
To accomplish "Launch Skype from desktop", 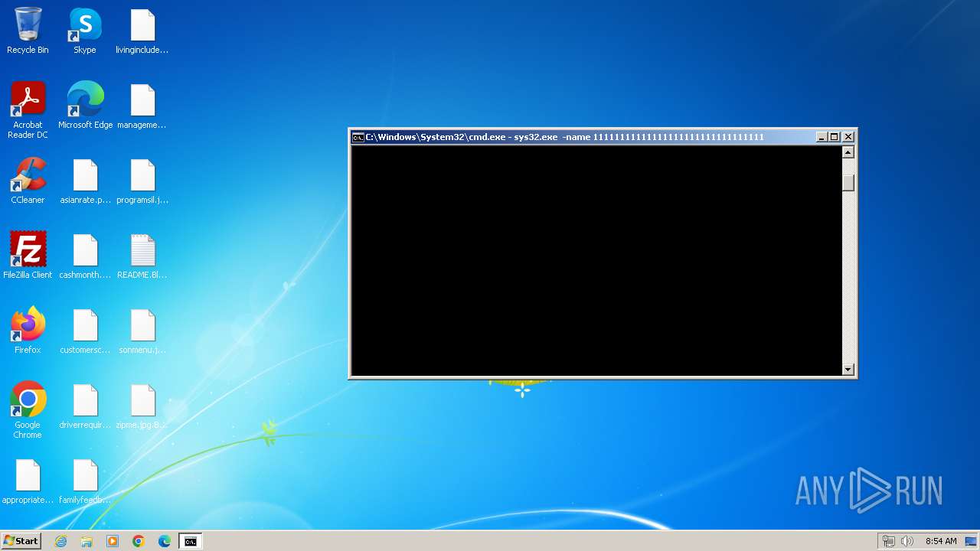I will point(85,32).
